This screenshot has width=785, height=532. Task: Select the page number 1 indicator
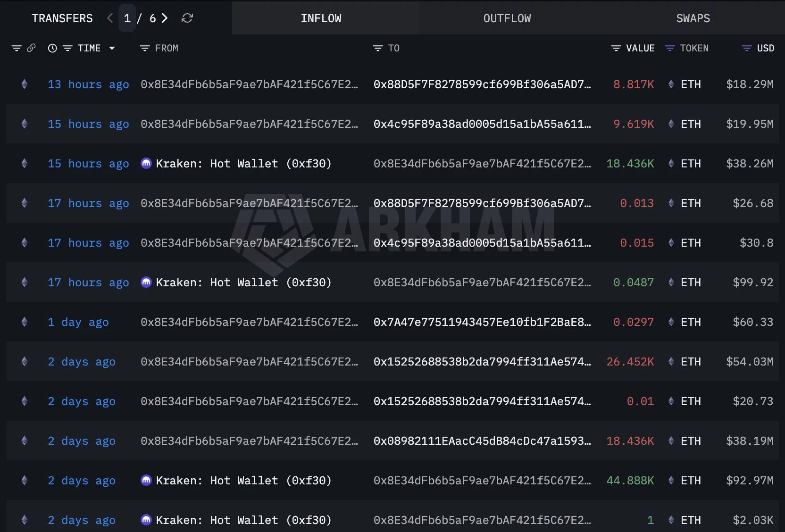127,18
